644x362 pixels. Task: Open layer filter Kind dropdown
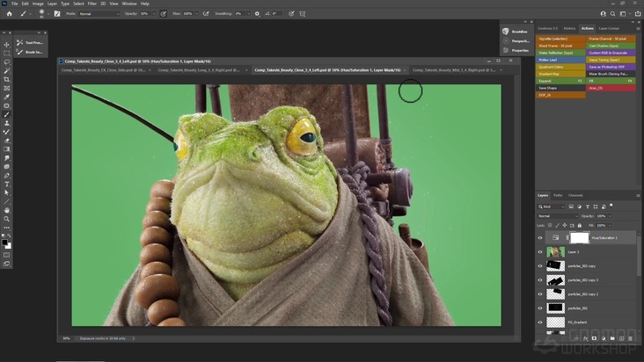[x=552, y=206]
